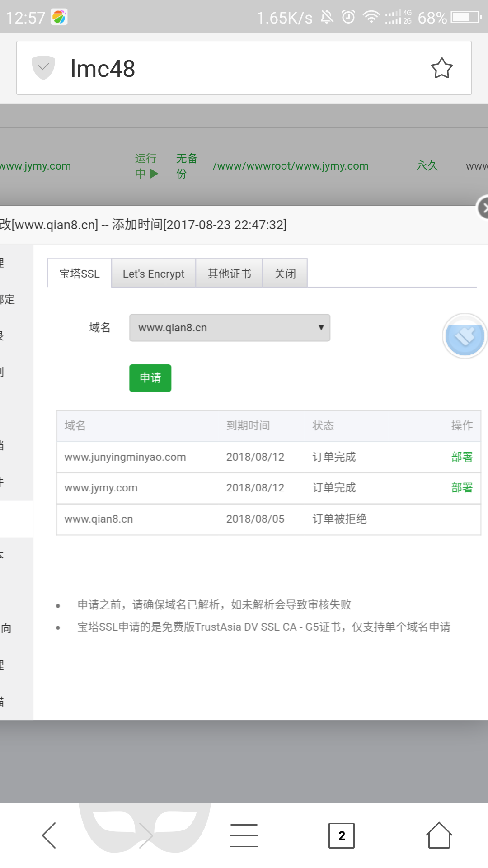The height and width of the screenshot is (868, 488).
Task: Click 部署 in the www.jymy.com row
Action: point(462,488)
